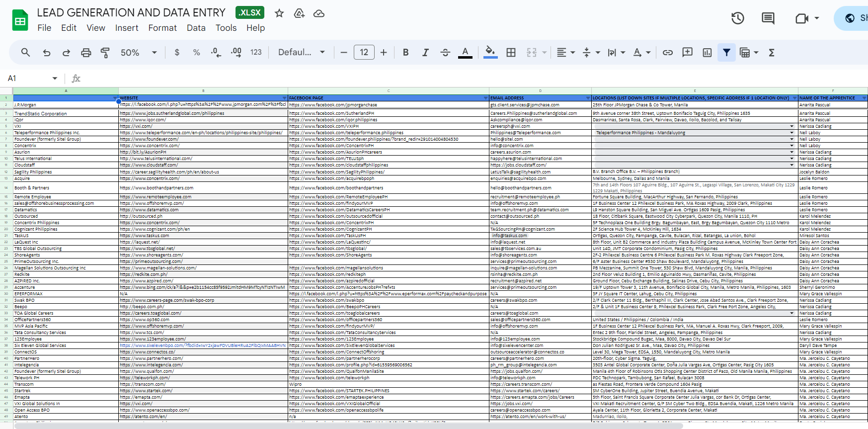The image size is (868, 429).
Task: Open more number formats 123
Action: coord(256,52)
